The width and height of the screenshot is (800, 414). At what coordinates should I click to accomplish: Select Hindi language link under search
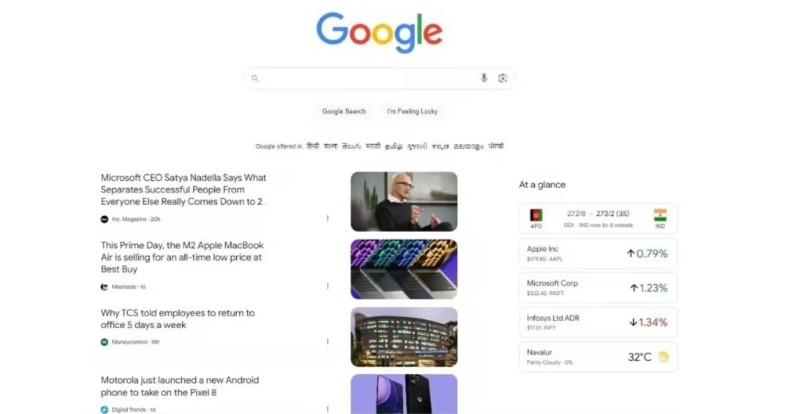(x=313, y=146)
